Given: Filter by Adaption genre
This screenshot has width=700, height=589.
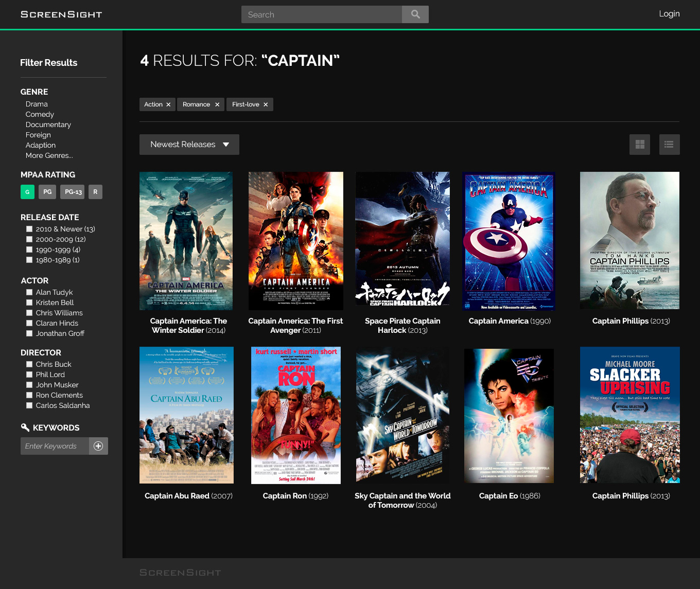Looking at the screenshot, I should click(41, 145).
